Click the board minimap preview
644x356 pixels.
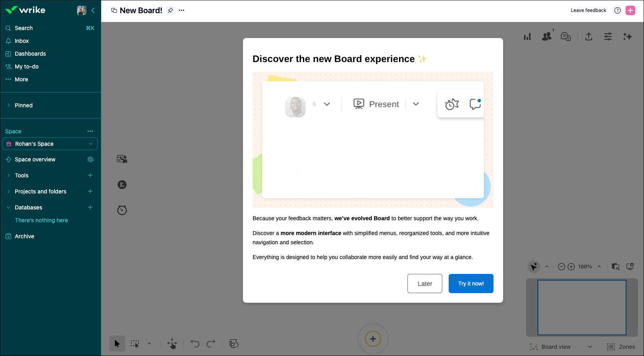(582, 308)
